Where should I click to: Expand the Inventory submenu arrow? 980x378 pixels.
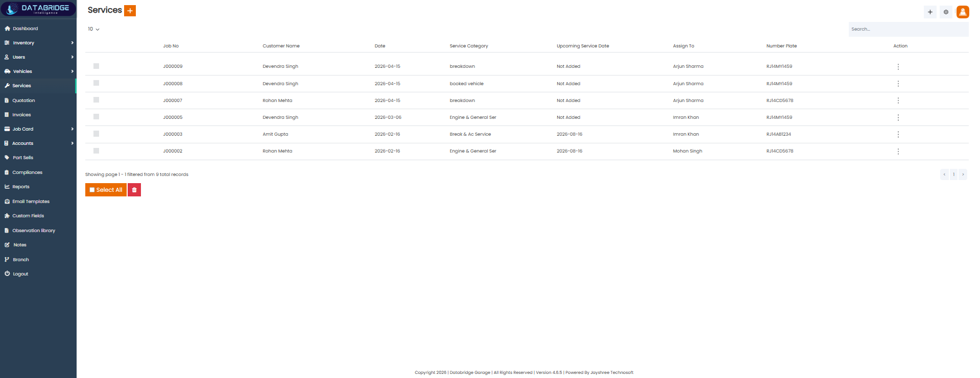coord(72,43)
